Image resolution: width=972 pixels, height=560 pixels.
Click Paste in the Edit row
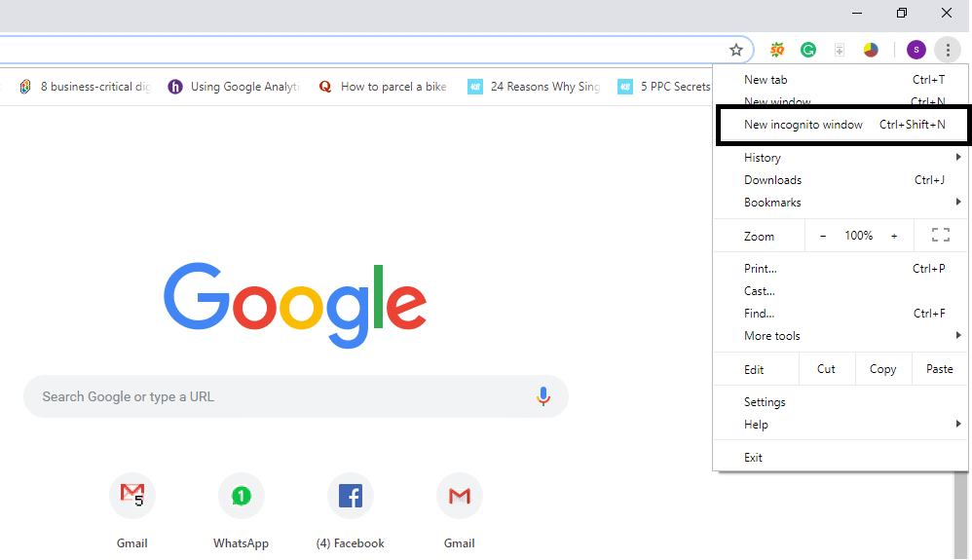click(x=939, y=369)
